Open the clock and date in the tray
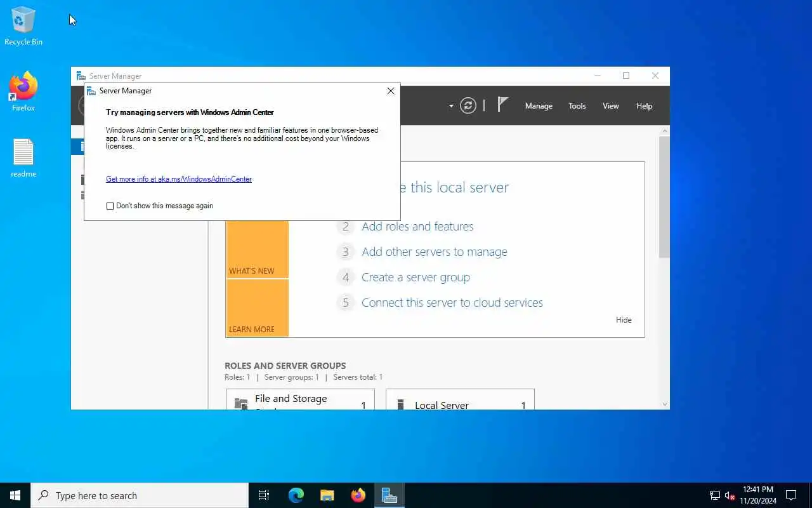This screenshot has height=508, width=812. pos(757,495)
